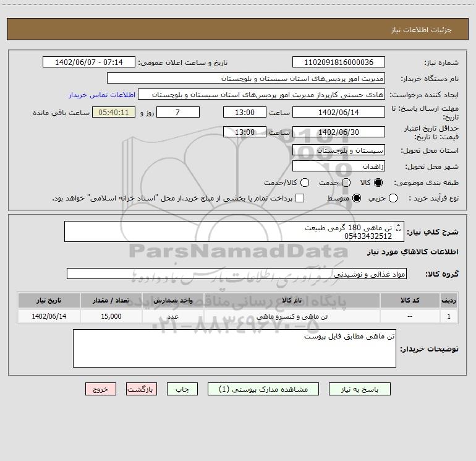Click the گروه کالا field مواد غذائی و نوشیدنی
Image resolution: width=476 pixels, height=461 pixels.
(237, 274)
